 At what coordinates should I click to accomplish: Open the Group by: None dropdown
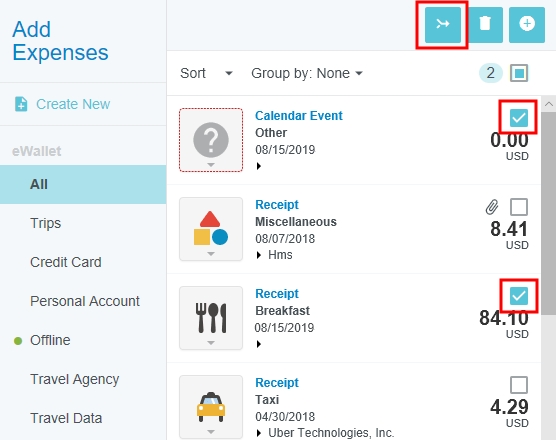coord(307,73)
